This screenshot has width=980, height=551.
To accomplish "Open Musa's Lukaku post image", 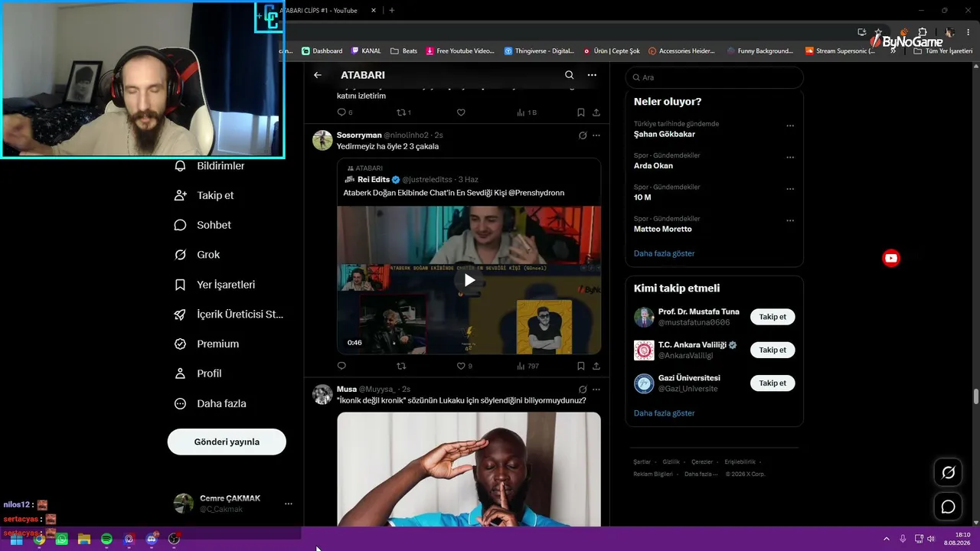I will click(x=469, y=469).
